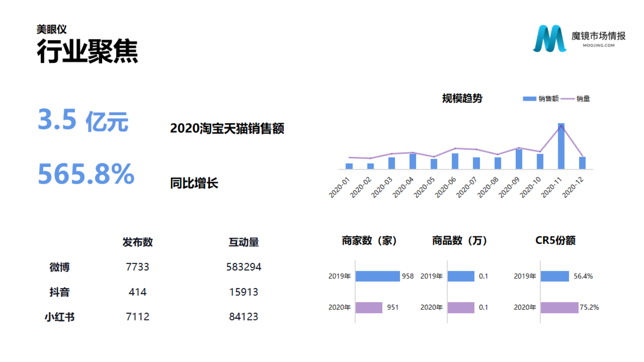Select the 行业聚焦 heading
This screenshot has height=362, width=644.
87,52
